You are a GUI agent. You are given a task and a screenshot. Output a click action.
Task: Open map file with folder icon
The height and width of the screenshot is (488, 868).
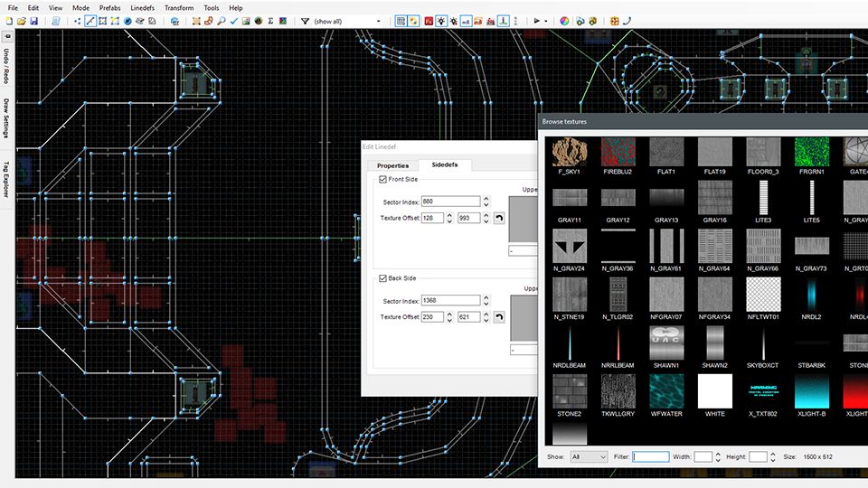(21, 21)
